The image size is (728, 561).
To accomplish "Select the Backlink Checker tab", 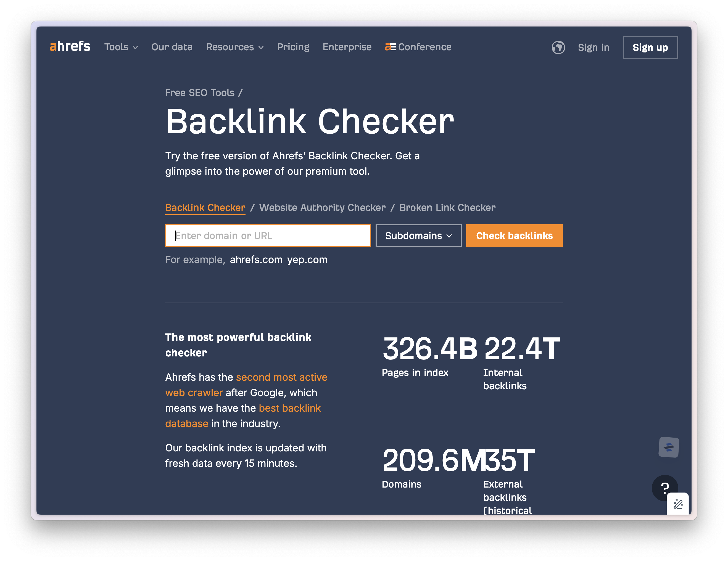I will point(205,208).
